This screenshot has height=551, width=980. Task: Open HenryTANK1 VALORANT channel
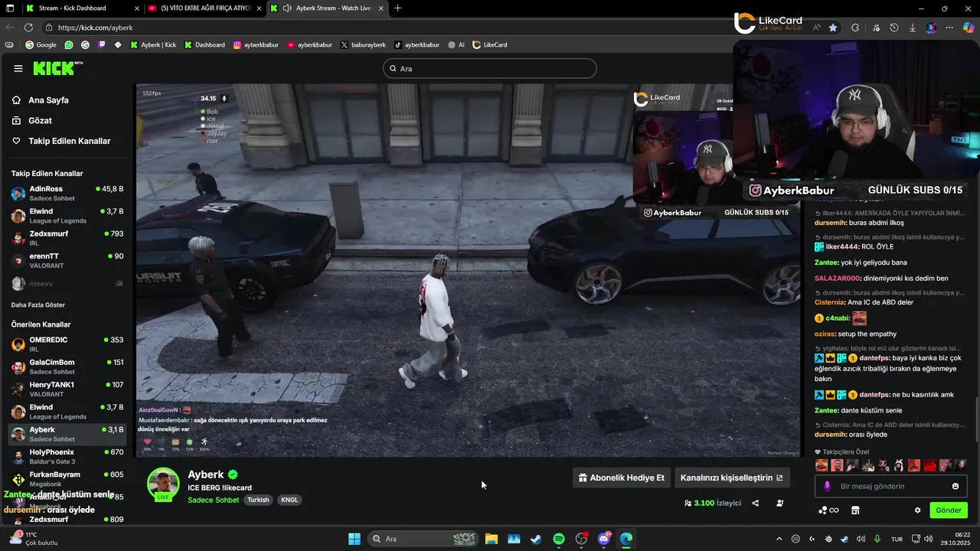pyautogui.click(x=67, y=389)
